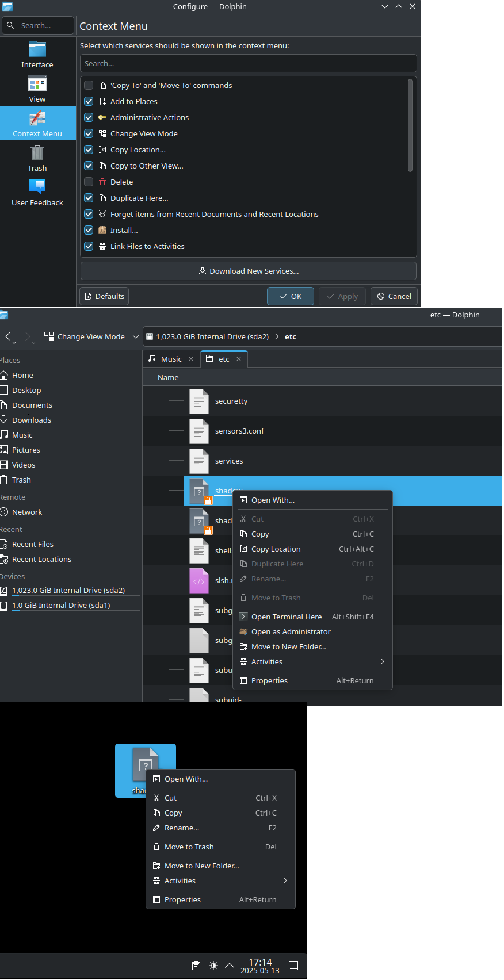Screen dimensions: 504x980
Task: Confirm settings with the OK button
Action: point(291,296)
